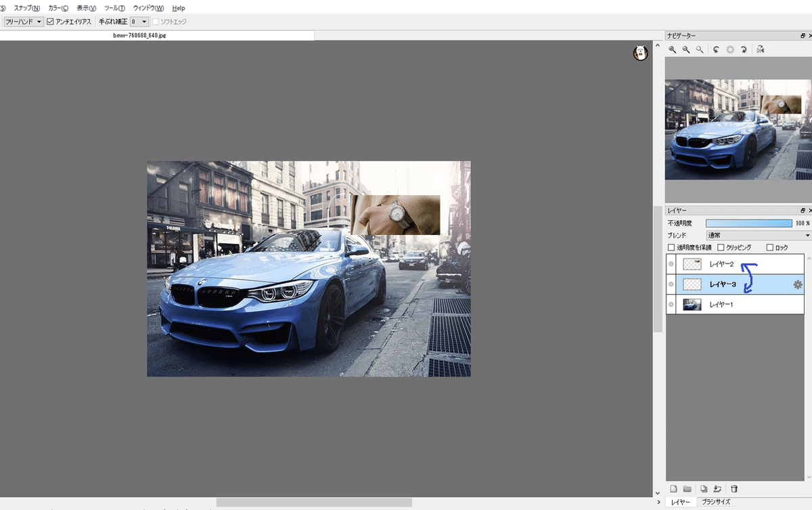The image size is (812, 510).
Task: Toggle the アンチエイリアス checkbox
Action: (x=50, y=22)
